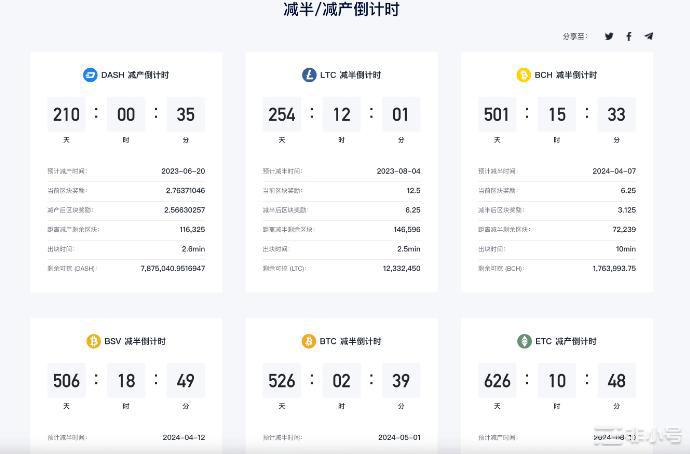
Task: Click BTC minutes counter 39
Action: pos(401,381)
